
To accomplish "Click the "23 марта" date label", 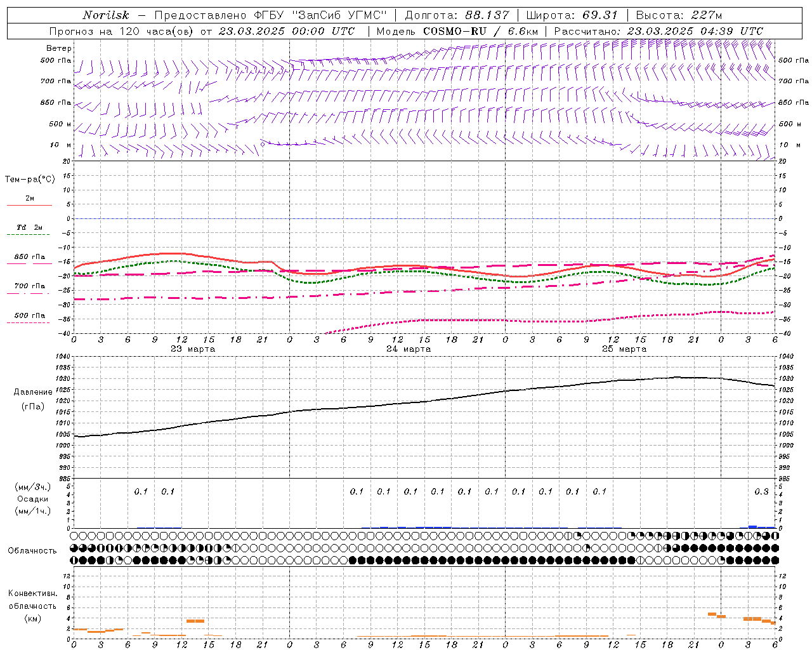I will click(193, 349).
